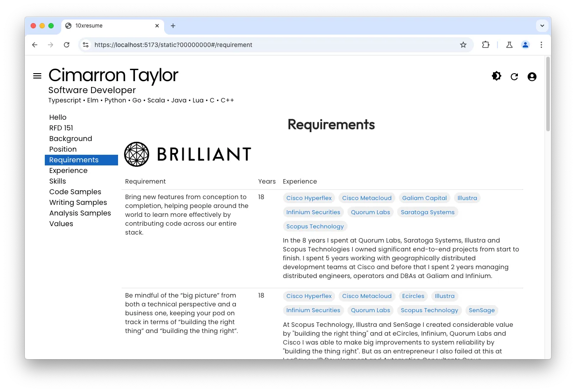Click the site information icon in address bar
576x392 pixels.
click(x=85, y=45)
